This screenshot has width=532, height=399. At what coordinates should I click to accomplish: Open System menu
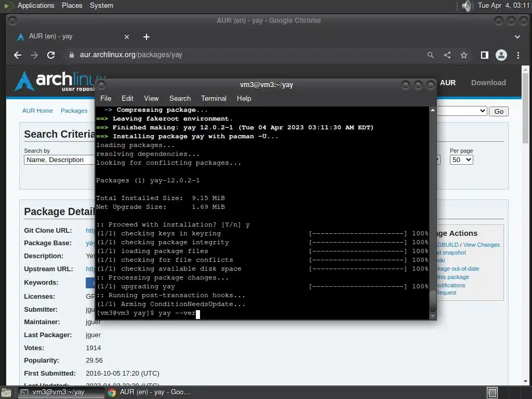pos(101,5)
